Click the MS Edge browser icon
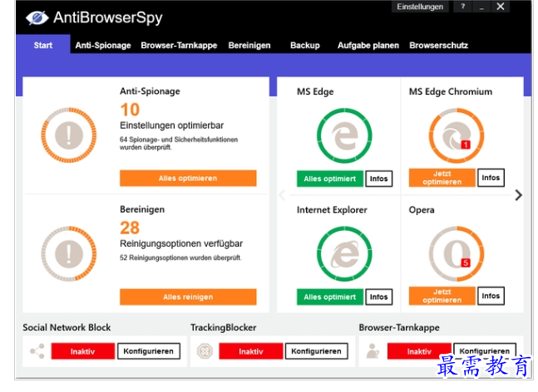This screenshot has height=392, width=538. coord(344,135)
